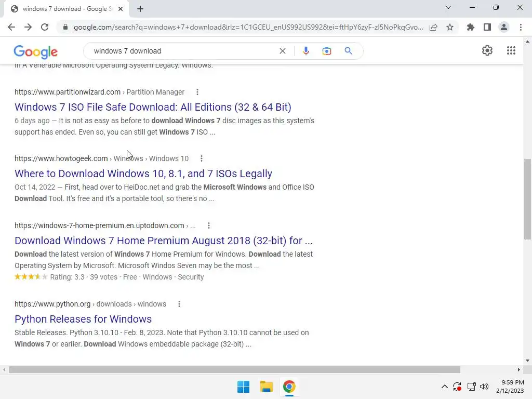Click the Google logo
The image size is (532, 399).
tap(36, 51)
